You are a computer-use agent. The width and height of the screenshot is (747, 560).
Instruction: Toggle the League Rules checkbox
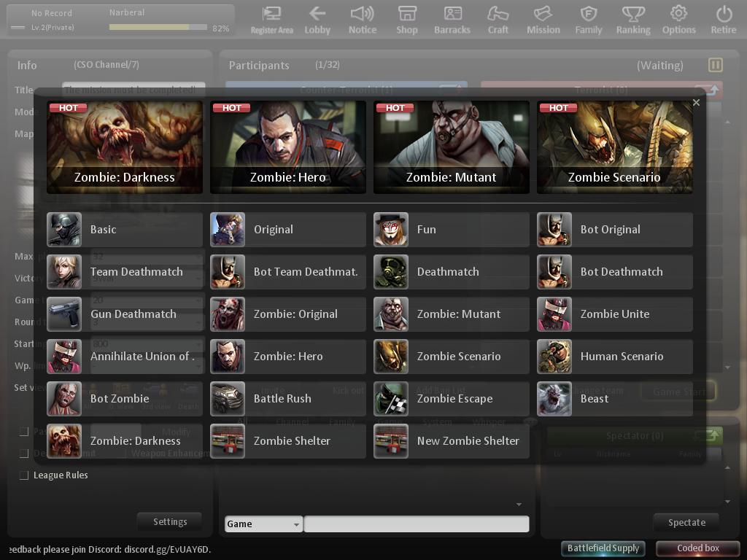24,475
